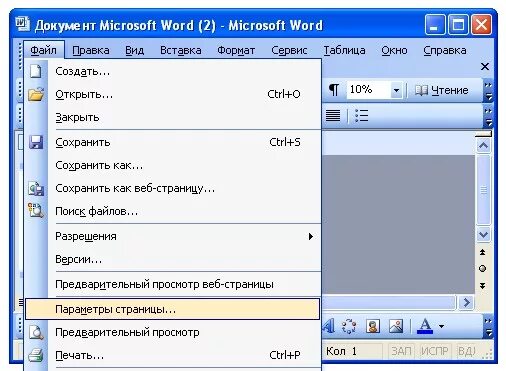Open the Справка menu
Screen dimensions: 506x371
pos(445,50)
